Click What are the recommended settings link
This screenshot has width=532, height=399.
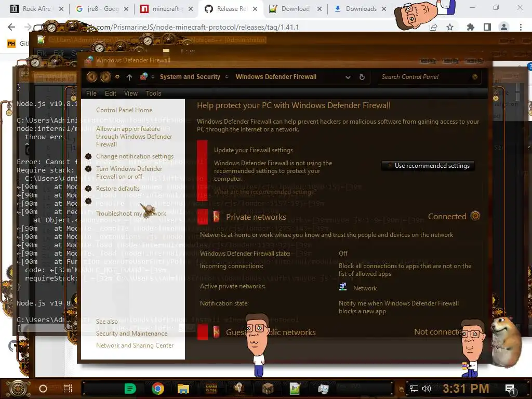coord(265,192)
